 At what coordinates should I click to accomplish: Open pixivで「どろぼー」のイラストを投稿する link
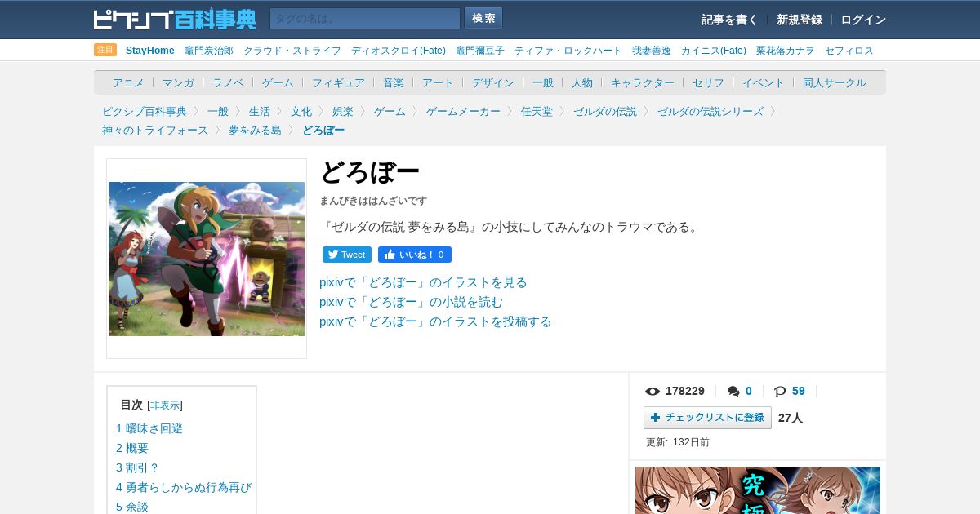click(435, 321)
